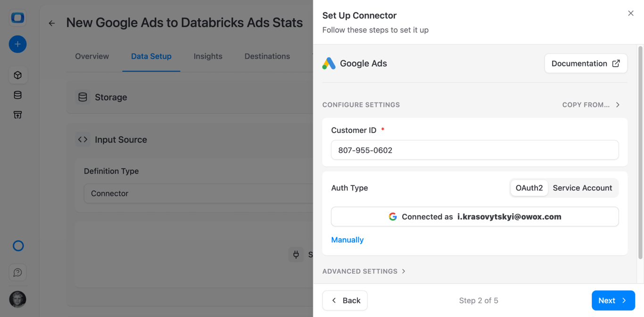Open the Insights tab
644x317 pixels.
tap(208, 56)
